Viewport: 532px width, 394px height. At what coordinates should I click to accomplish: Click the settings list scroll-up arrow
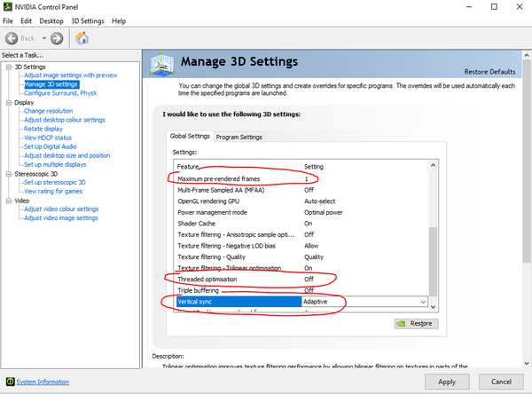tap(433, 165)
